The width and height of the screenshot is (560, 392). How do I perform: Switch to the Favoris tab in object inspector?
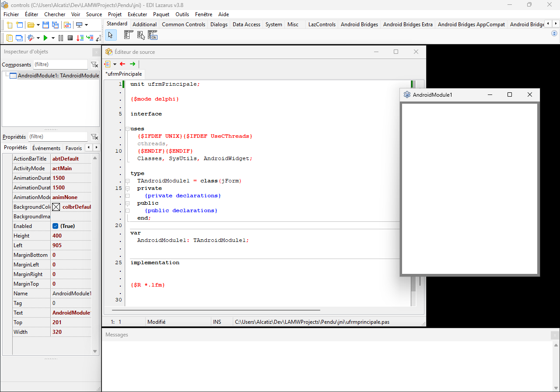tap(73, 148)
